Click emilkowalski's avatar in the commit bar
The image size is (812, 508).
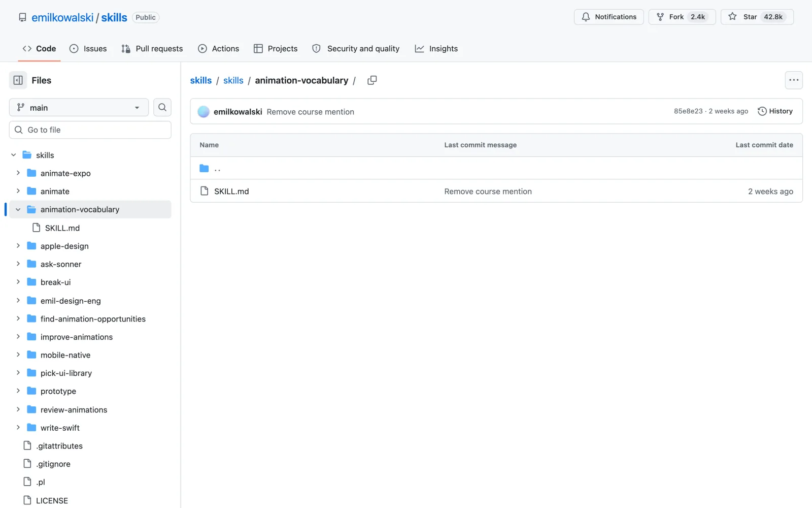point(204,112)
